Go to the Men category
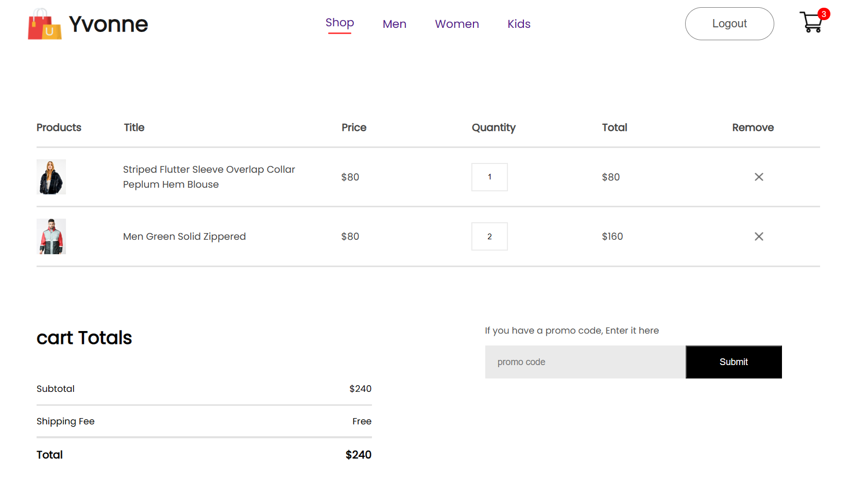The image size is (868, 478). click(395, 24)
